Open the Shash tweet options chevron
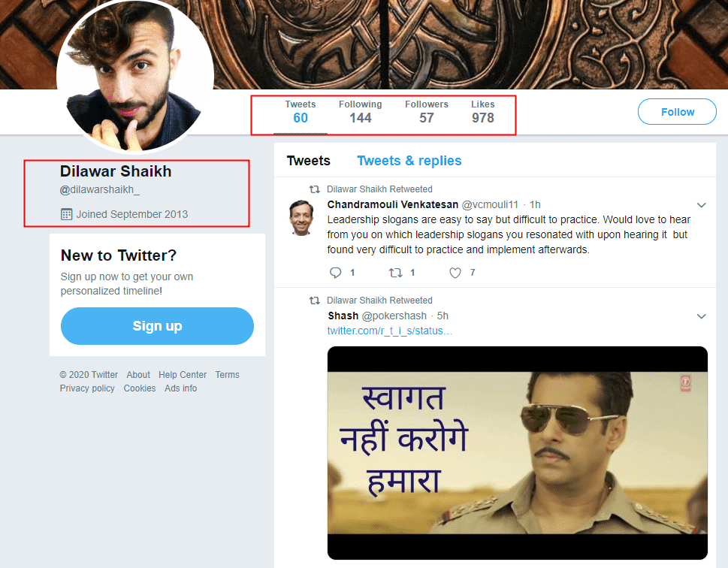The width and height of the screenshot is (728, 568). [702, 316]
